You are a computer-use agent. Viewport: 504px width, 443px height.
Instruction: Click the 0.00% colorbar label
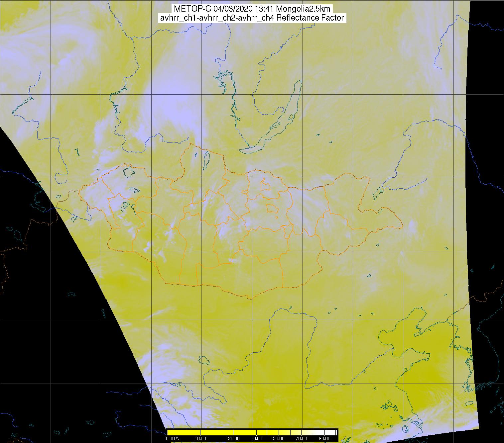173,438
